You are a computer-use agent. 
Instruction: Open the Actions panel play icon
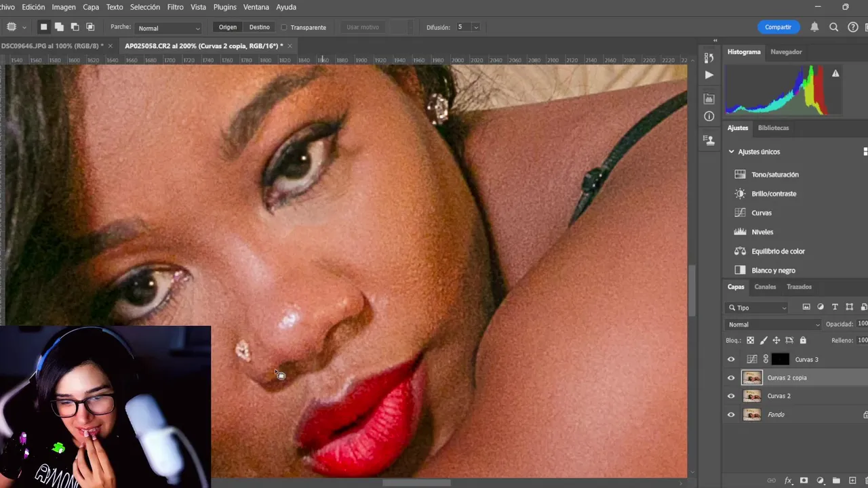pos(709,75)
